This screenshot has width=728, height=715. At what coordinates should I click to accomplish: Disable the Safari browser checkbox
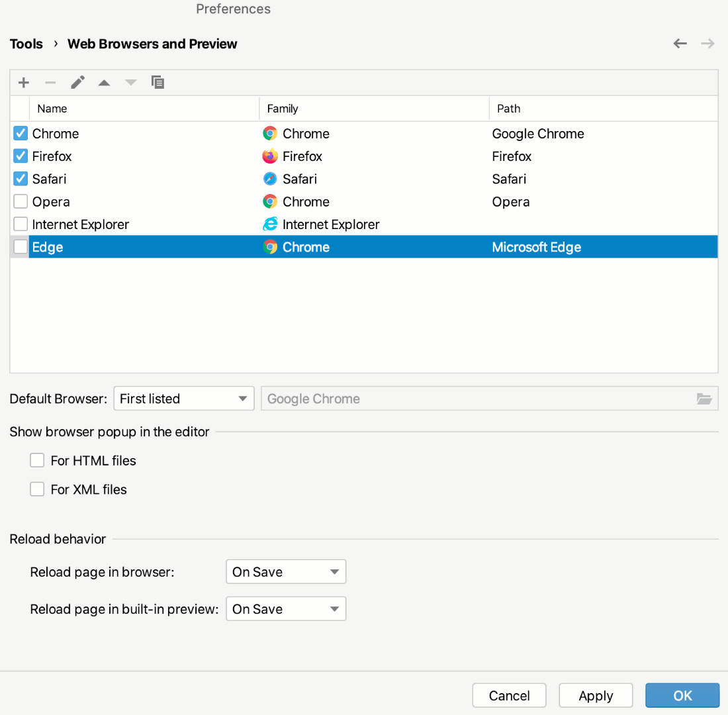point(20,179)
